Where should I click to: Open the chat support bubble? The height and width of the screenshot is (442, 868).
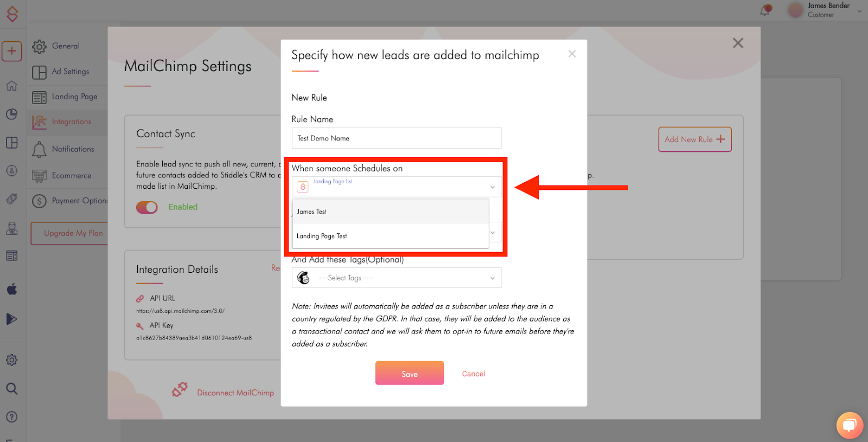tap(850, 425)
